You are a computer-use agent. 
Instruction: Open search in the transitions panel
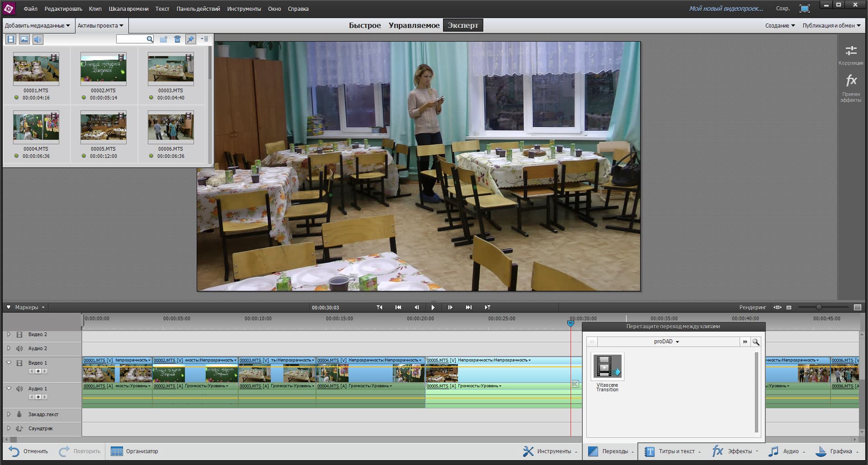(x=755, y=342)
